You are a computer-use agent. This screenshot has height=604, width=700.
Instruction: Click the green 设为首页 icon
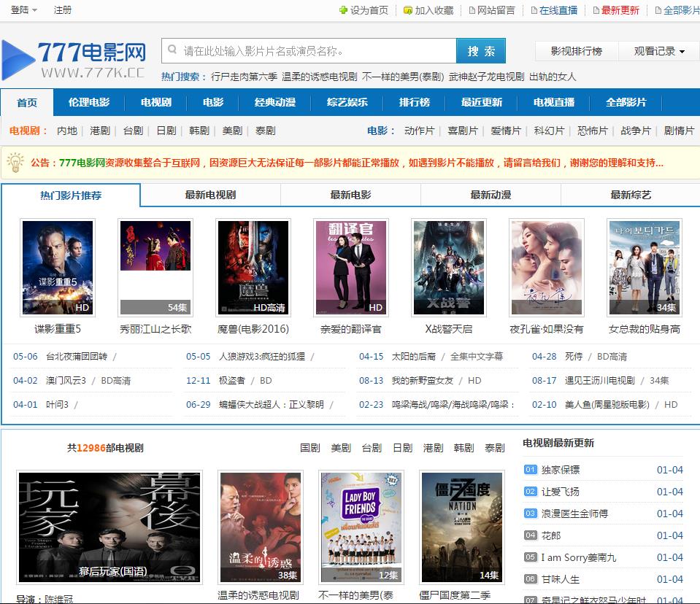(343, 9)
